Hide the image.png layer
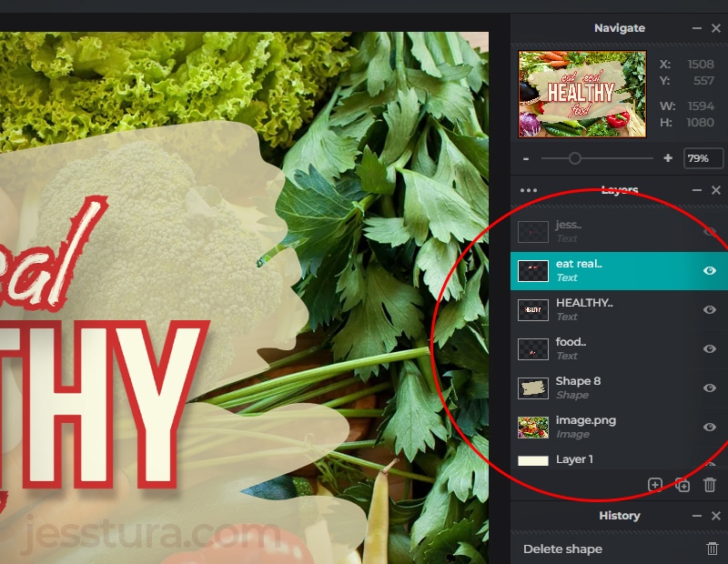The width and height of the screenshot is (728, 564). coord(710,427)
